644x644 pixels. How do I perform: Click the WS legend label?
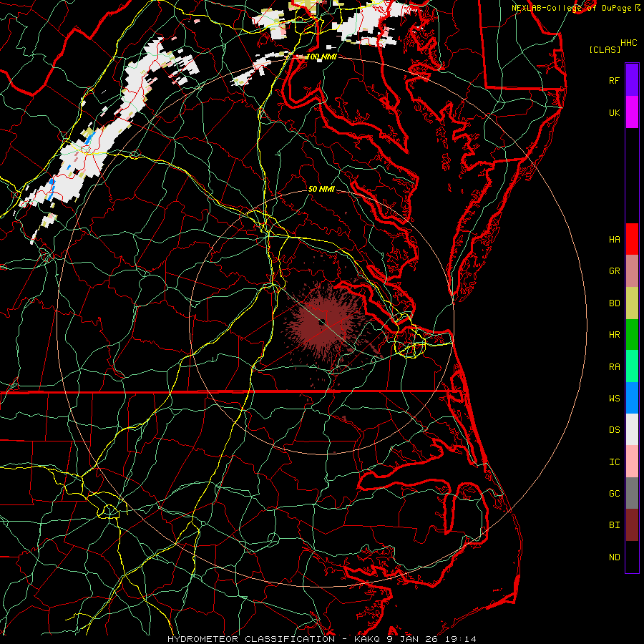[x=614, y=399]
